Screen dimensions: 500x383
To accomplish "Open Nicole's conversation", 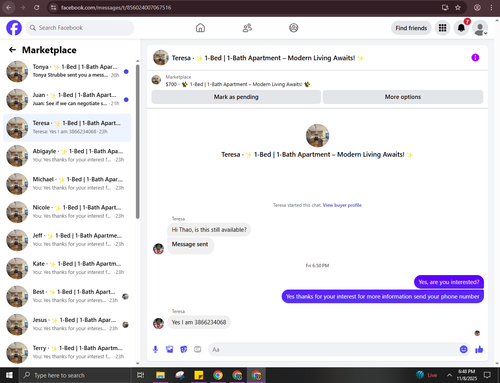I will [x=67, y=212].
